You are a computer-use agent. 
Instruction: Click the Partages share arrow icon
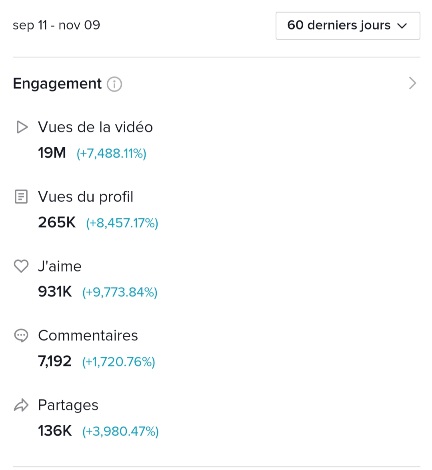click(21, 405)
